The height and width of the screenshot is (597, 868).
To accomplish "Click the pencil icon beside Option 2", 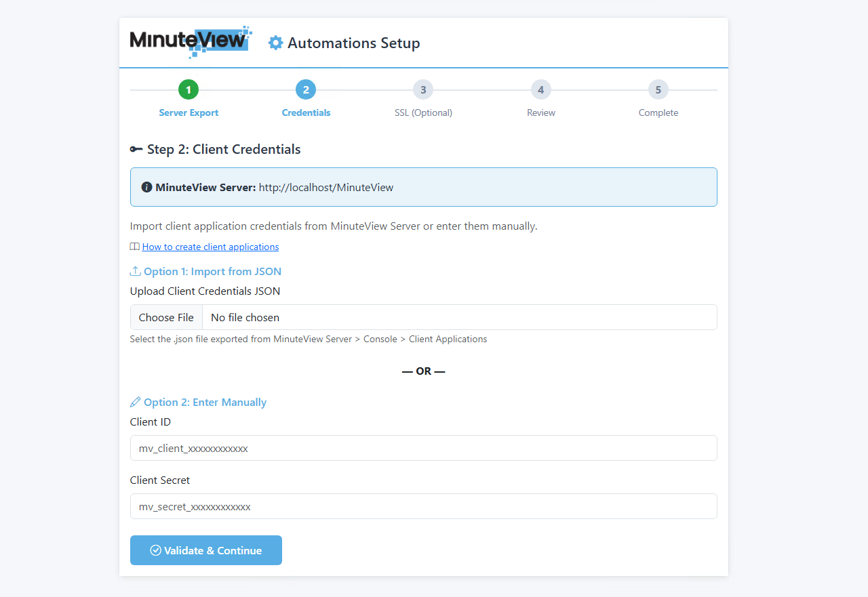I will [135, 401].
